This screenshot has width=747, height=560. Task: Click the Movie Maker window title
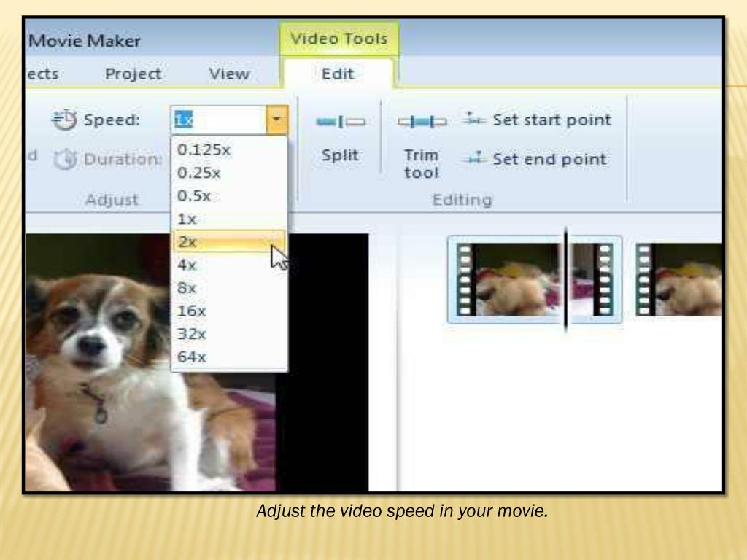[85, 41]
